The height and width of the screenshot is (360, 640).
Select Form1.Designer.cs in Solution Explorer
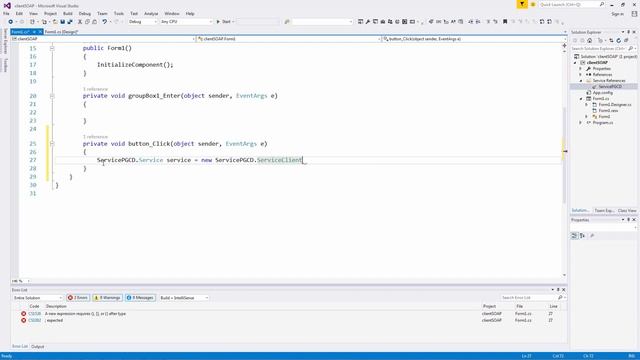tap(615, 105)
